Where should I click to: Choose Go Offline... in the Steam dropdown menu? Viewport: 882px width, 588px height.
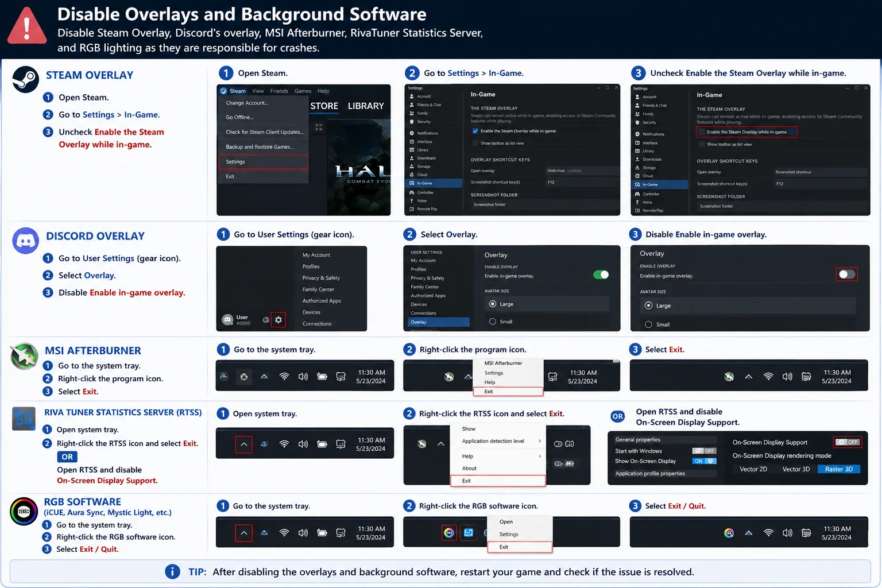point(263,117)
